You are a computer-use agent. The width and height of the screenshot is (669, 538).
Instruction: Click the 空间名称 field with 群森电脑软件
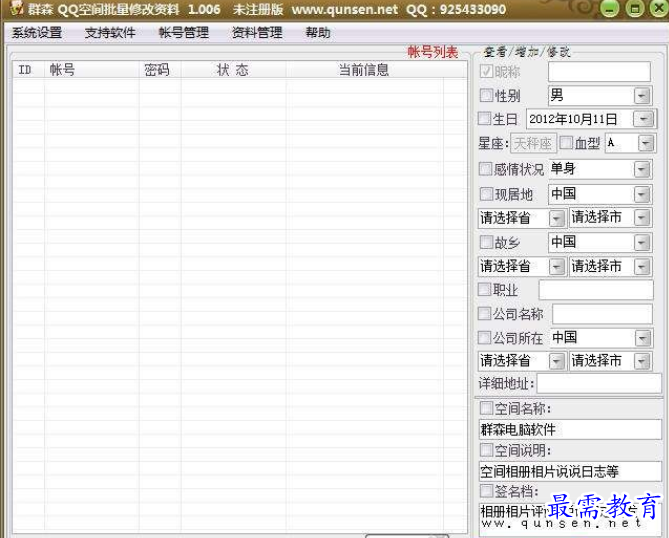click(570, 429)
